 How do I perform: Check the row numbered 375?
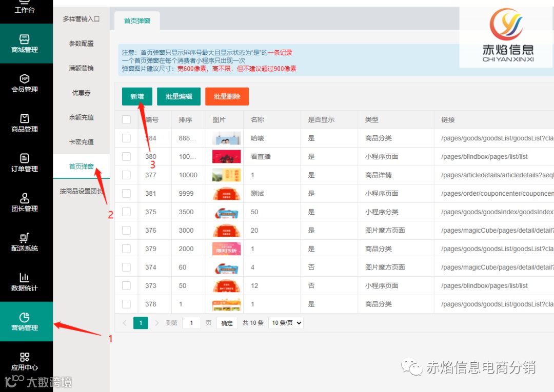(x=126, y=212)
